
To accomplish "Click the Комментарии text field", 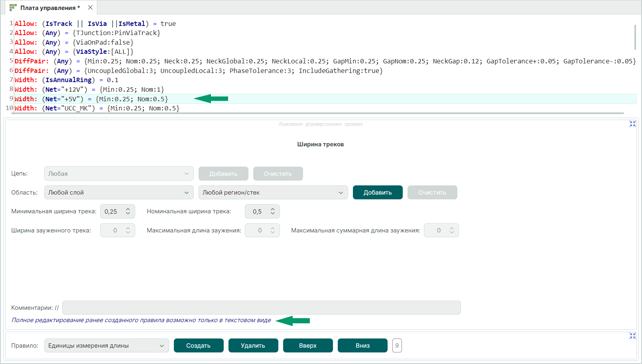I will (261, 308).
